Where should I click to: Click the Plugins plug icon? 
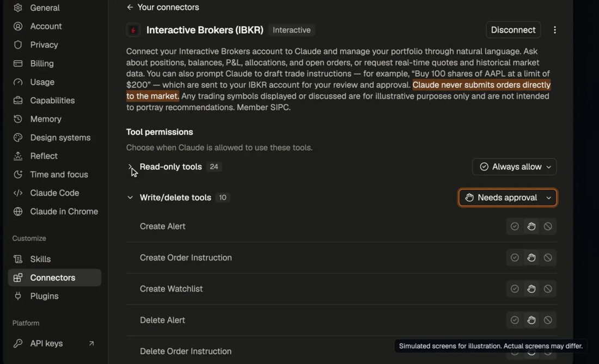point(18,296)
